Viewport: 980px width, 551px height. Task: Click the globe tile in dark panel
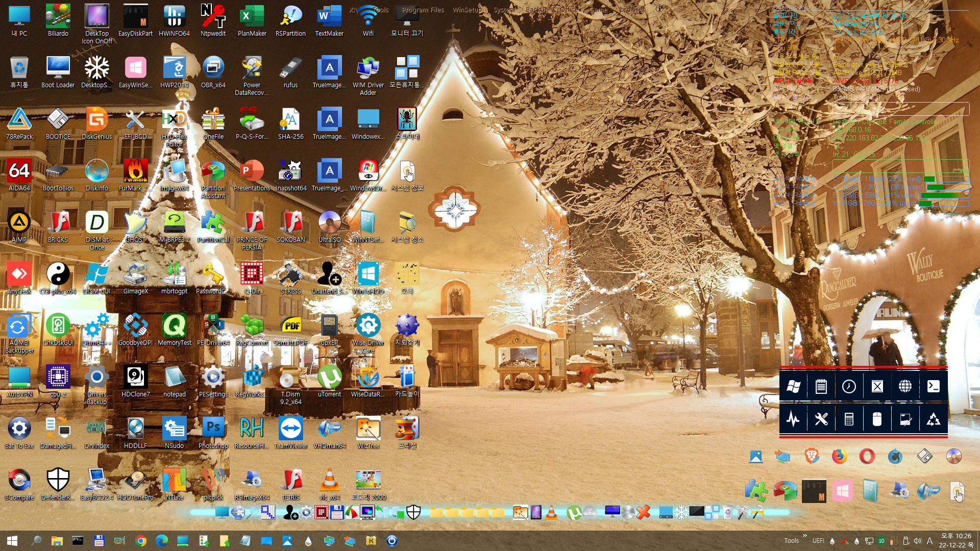905,386
